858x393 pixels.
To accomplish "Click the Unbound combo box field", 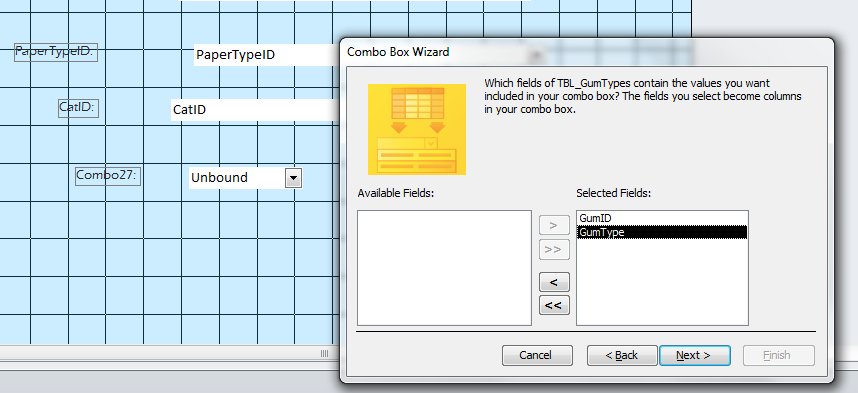I will [236, 178].
